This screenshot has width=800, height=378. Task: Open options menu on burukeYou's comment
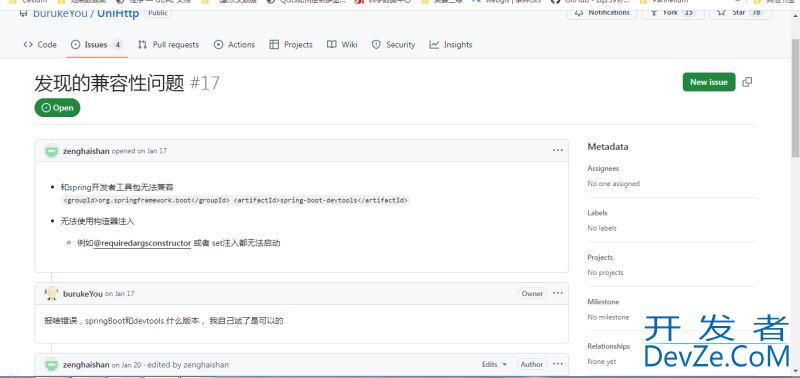tap(558, 293)
